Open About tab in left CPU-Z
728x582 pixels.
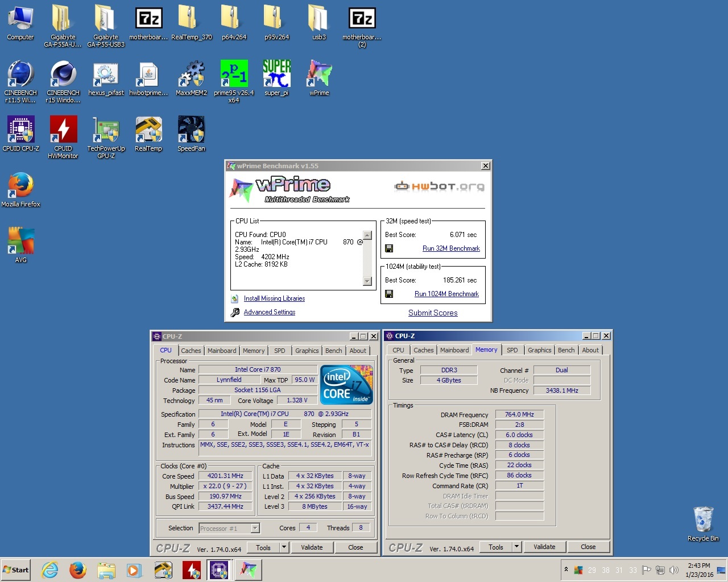(358, 351)
